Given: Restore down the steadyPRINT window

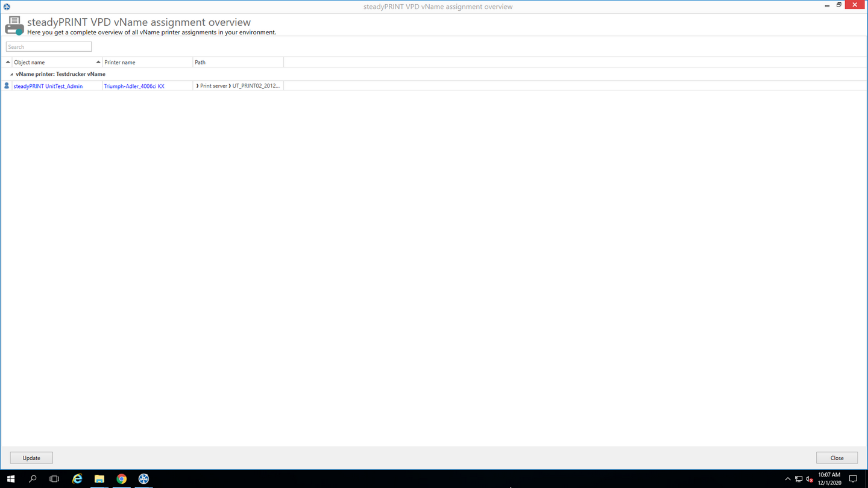Looking at the screenshot, I should [839, 5].
